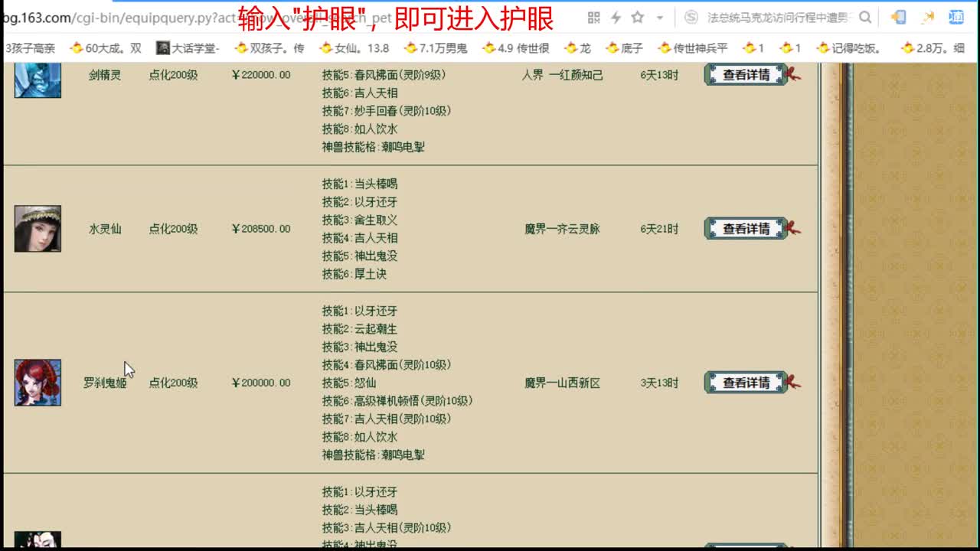Select pet name 水灵仙
The image size is (980, 551).
(x=105, y=229)
